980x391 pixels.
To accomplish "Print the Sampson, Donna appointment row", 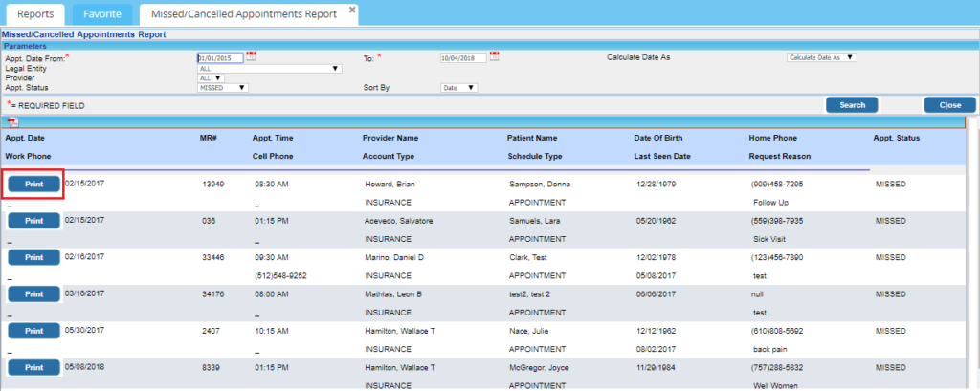I will 33,185.
